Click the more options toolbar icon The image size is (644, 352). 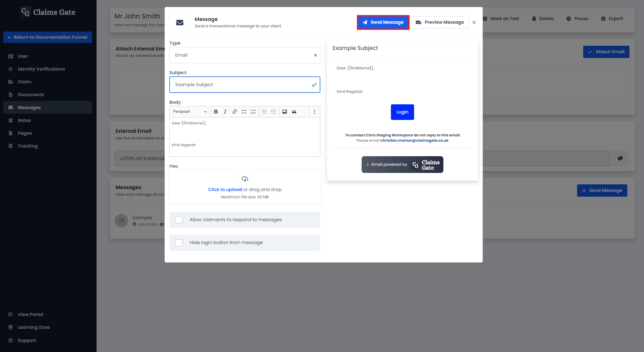(314, 112)
